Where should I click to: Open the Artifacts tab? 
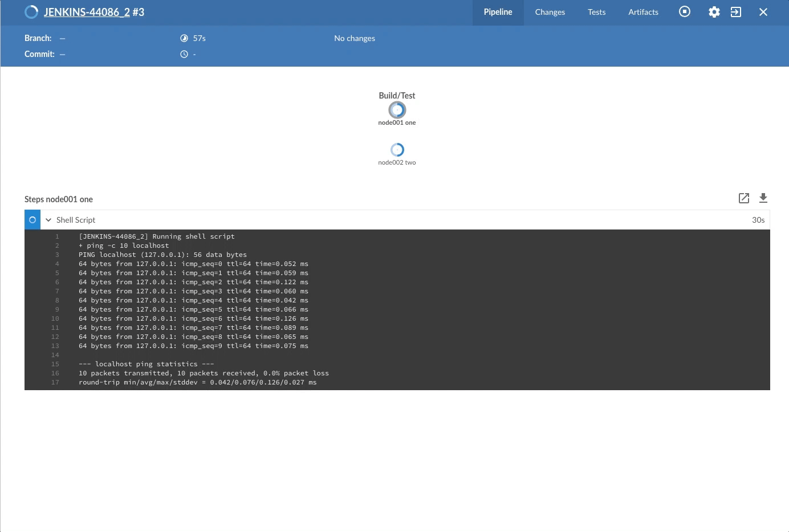(x=644, y=12)
